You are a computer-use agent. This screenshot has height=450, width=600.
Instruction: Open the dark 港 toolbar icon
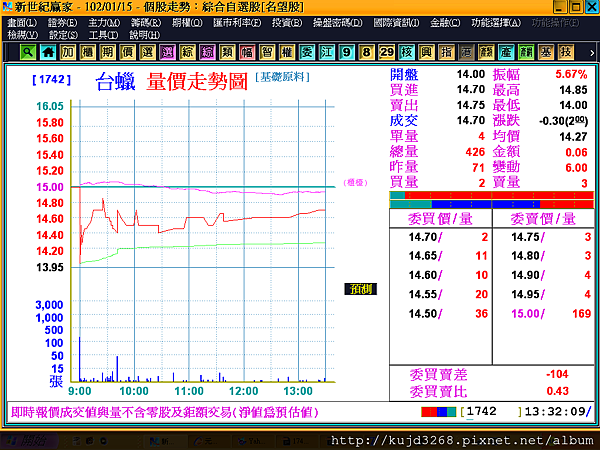click(x=466, y=52)
